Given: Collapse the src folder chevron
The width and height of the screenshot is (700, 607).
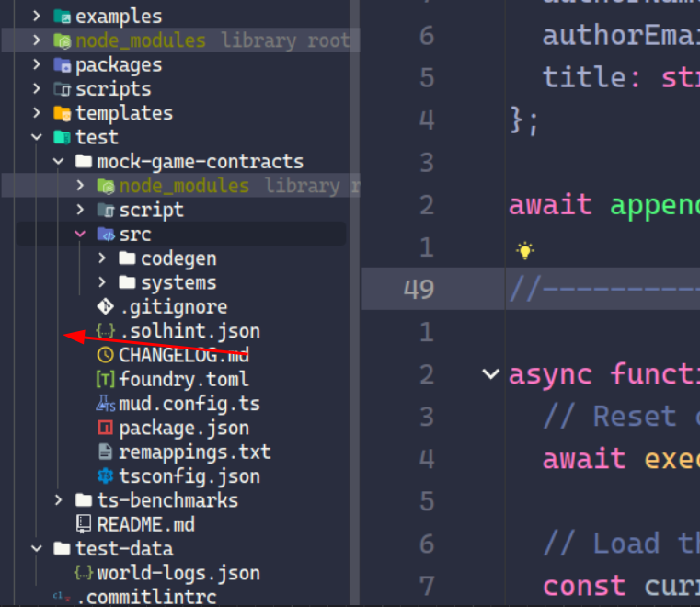Looking at the screenshot, I should pyautogui.click(x=80, y=234).
